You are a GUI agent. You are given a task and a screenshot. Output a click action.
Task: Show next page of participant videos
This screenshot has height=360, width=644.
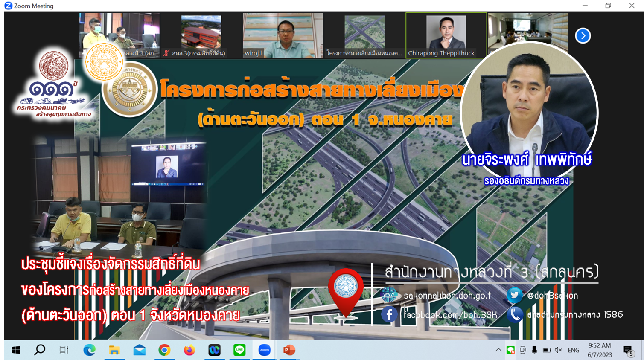(583, 36)
